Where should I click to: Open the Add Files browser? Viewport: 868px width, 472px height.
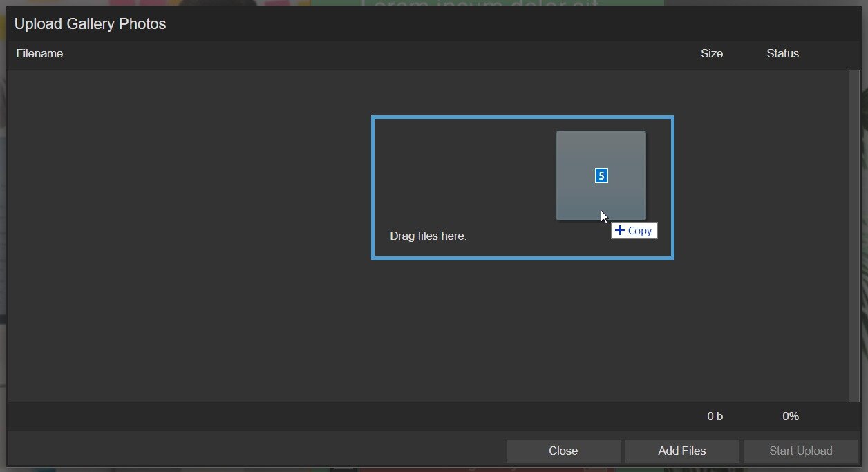[x=681, y=451]
